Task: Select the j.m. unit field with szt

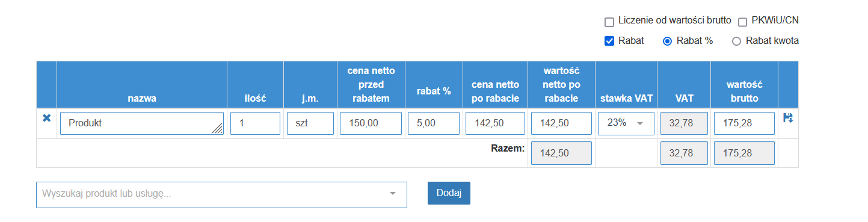Action: (310, 123)
